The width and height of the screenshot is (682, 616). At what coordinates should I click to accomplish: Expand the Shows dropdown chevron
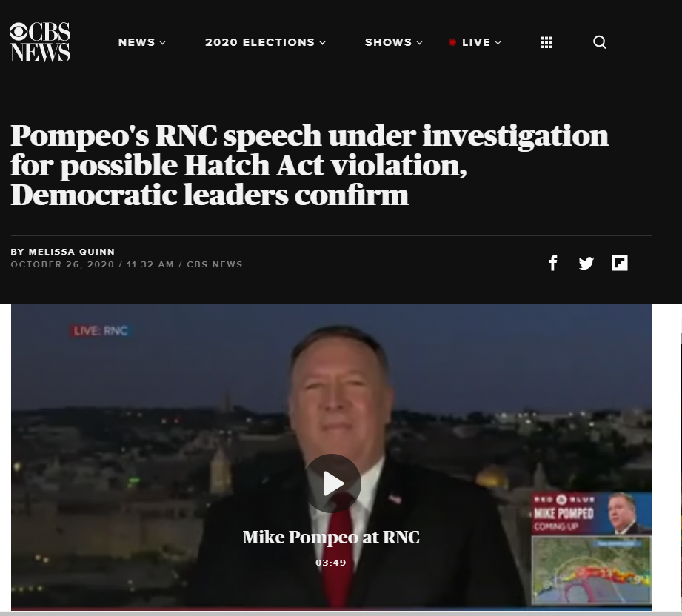[419, 43]
